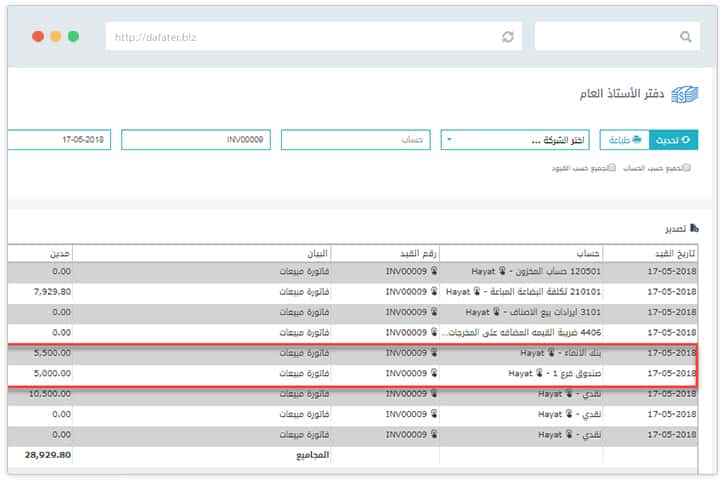Click the print (طباعة) button
The image size is (725, 485).
[x=624, y=140]
